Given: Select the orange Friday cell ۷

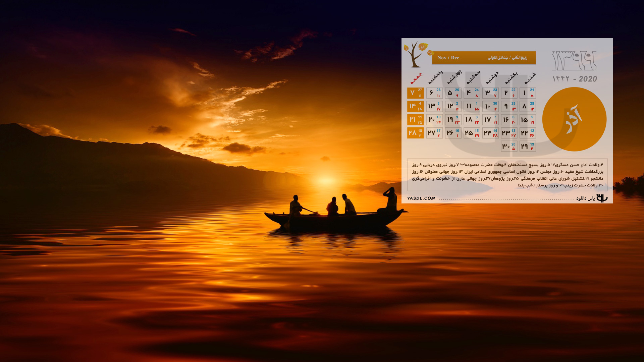Looking at the screenshot, I should coord(416,93).
